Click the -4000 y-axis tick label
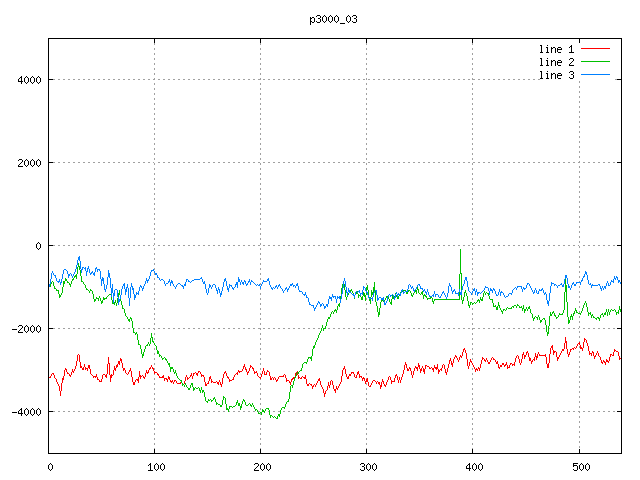640x480 pixels. pyautogui.click(x=26, y=412)
